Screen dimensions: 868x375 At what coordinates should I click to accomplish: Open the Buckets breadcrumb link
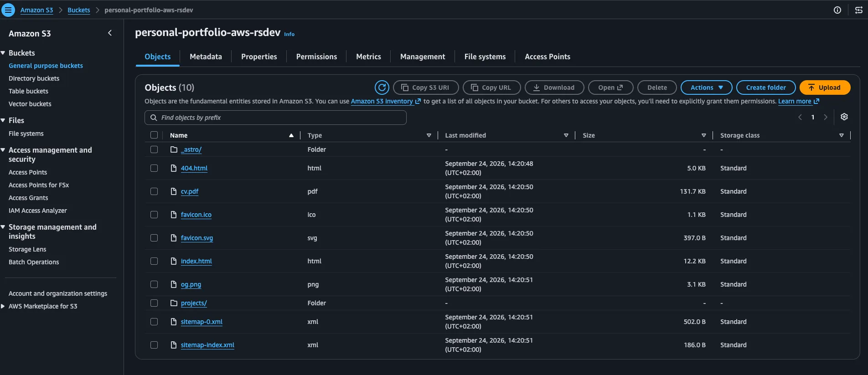point(79,10)
